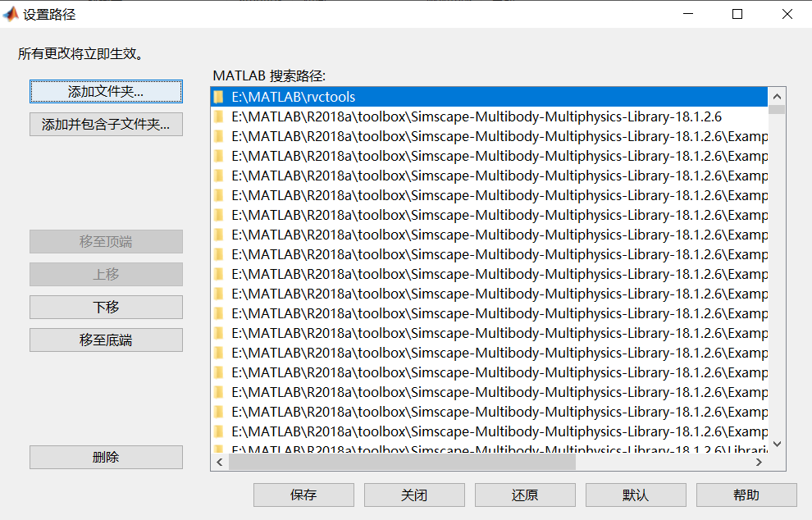Viewport: 812px width, 520px height.
Task: Click the vertical scrollbar up arrow
Action: click(x=776, y=96)
